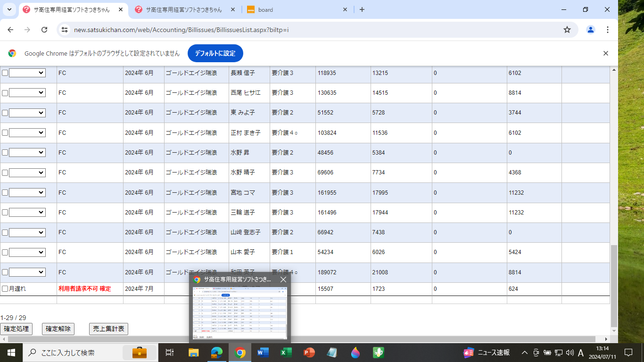Reload the current page

[x=44, y=30]
